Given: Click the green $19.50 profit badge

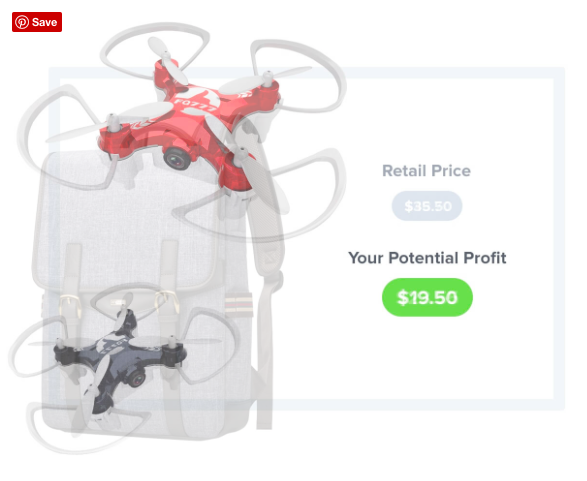Looking at the screenshot, I should [427, 297].
